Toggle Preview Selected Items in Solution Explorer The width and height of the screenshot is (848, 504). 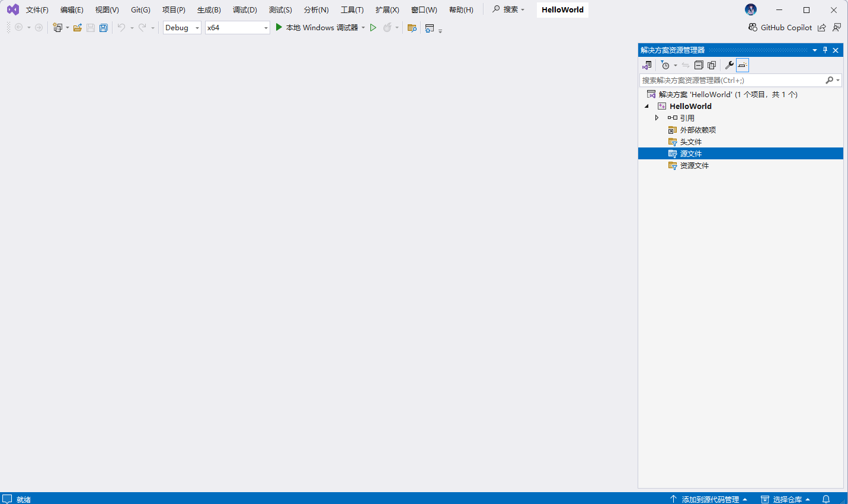[743, 65]
